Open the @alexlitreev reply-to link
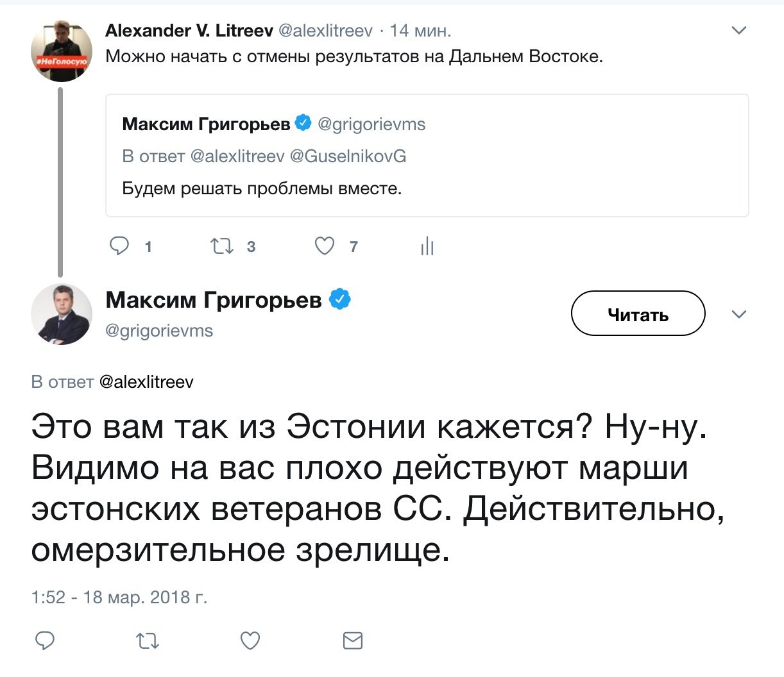Image resolution: width=784 pixels, height=677 pixels. pyautogui.click(x=146, y=382)
